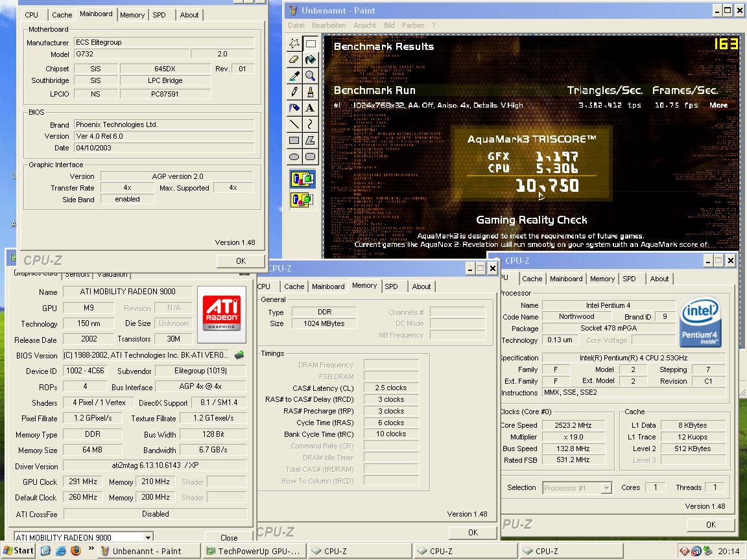Open the GPU selection dropdown in GPU-Z

click(x=148, y=537)
